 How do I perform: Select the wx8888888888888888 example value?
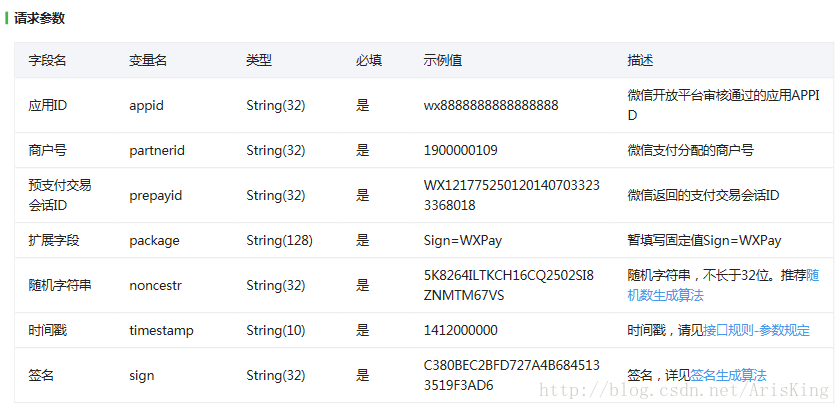(x=491, y=106)
